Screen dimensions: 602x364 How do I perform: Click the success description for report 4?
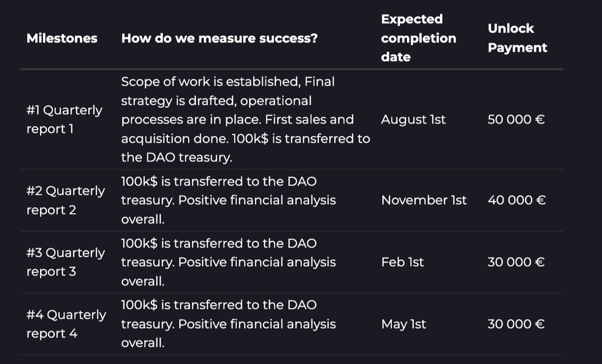228,324
